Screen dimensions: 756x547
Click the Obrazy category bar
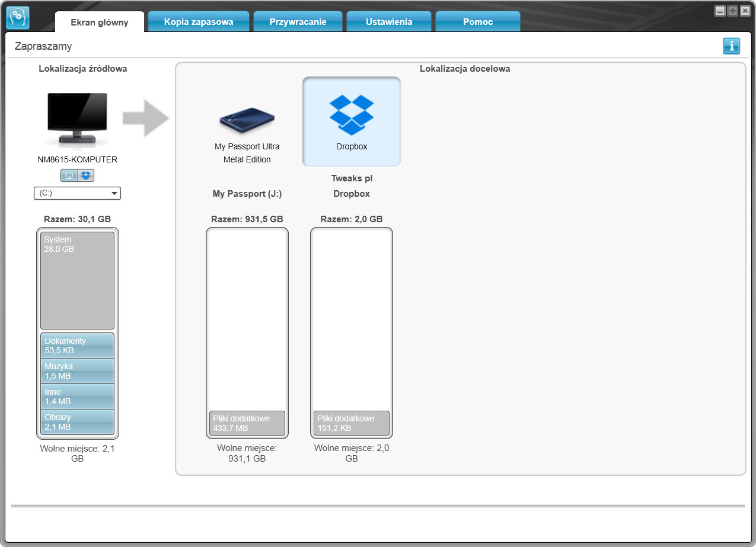77,422
